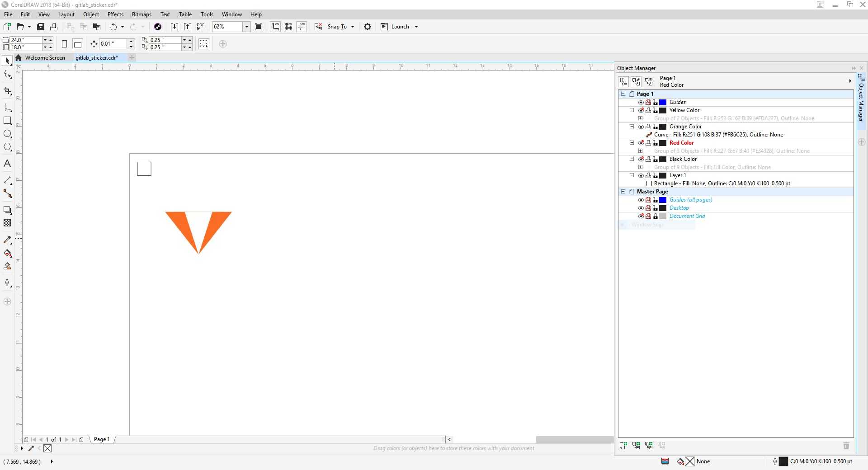Screen dimensions: 868x470
Task: Click the page width field
Action: coord(26,40)
